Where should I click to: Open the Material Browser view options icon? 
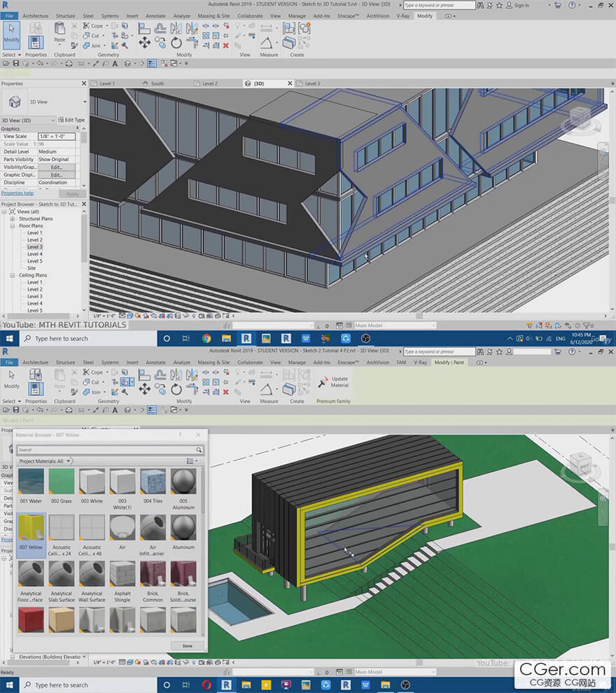tap(191, 461)
